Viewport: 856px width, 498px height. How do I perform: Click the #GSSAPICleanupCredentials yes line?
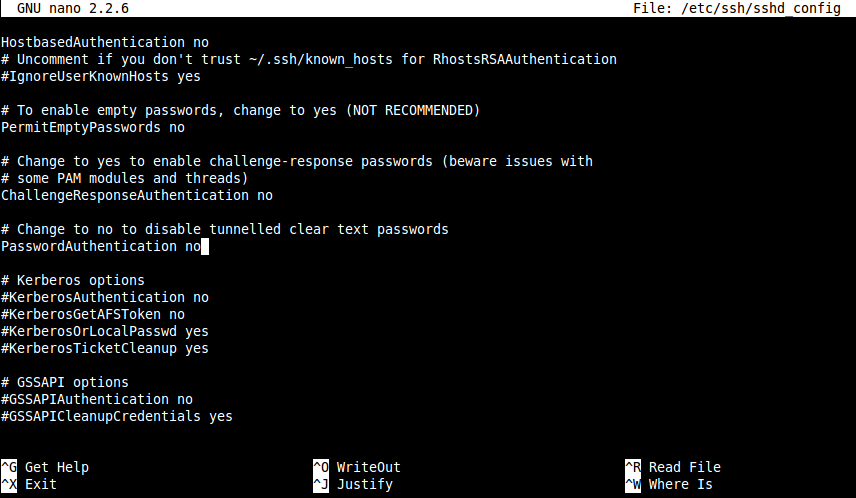pyautogui.click(x=117, y=416)
